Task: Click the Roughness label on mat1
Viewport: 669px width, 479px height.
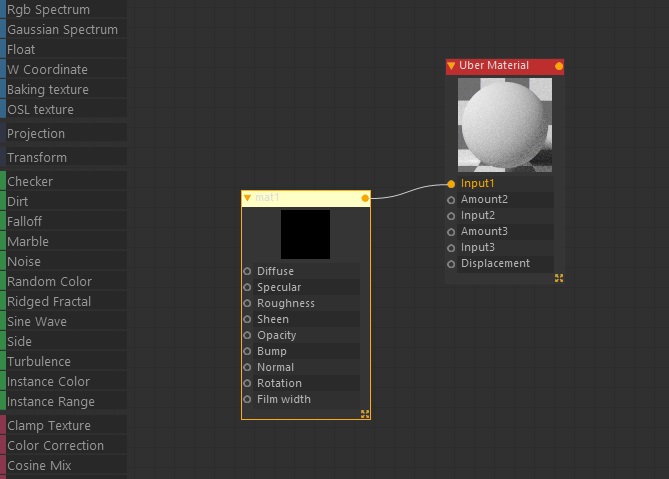Action: pyautogui.click(x=286, y=303)
